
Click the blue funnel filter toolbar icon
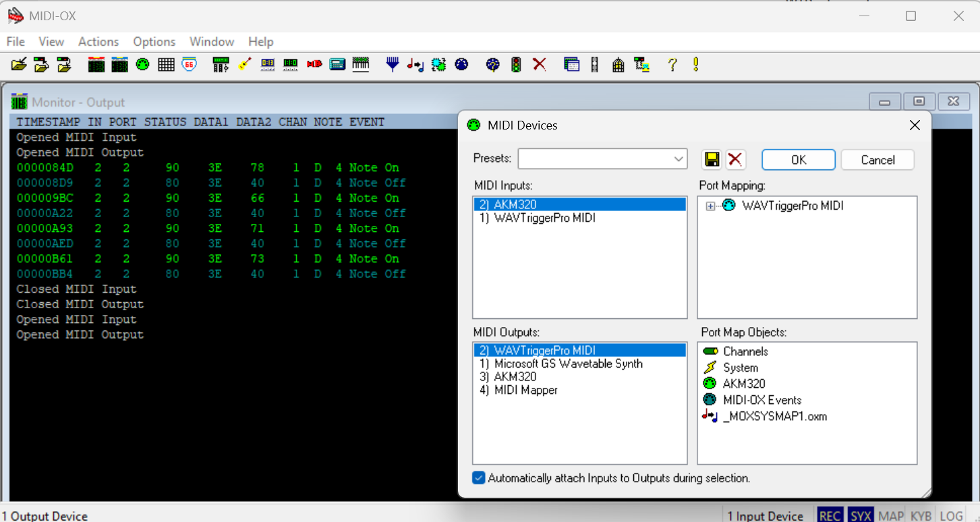(393, 65)
